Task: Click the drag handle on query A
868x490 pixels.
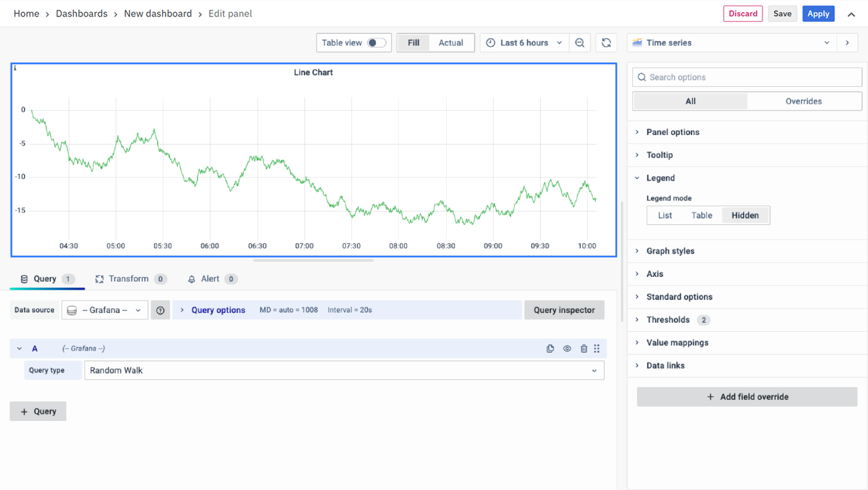Action: 597,349
